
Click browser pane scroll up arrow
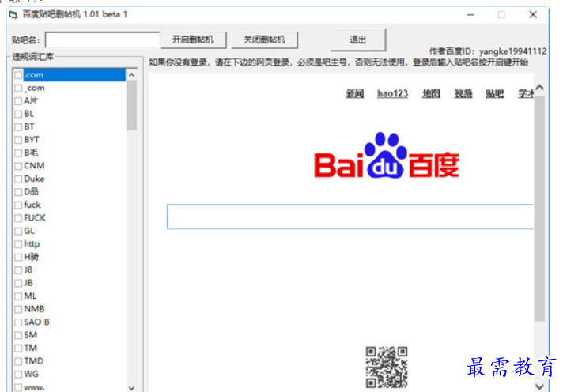coord(539,88)
